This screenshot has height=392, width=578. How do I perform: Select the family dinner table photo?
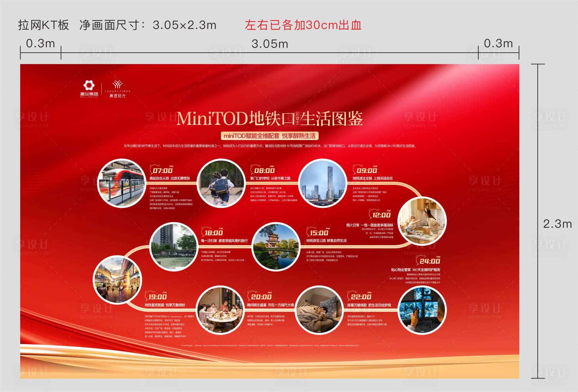[x=220, y=311]
